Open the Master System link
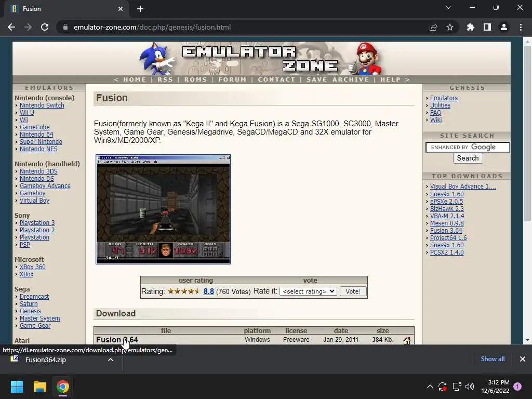Image resolution: width=532 pixels, height=399 pixels. pyautogui.click(x=39, y=318)
